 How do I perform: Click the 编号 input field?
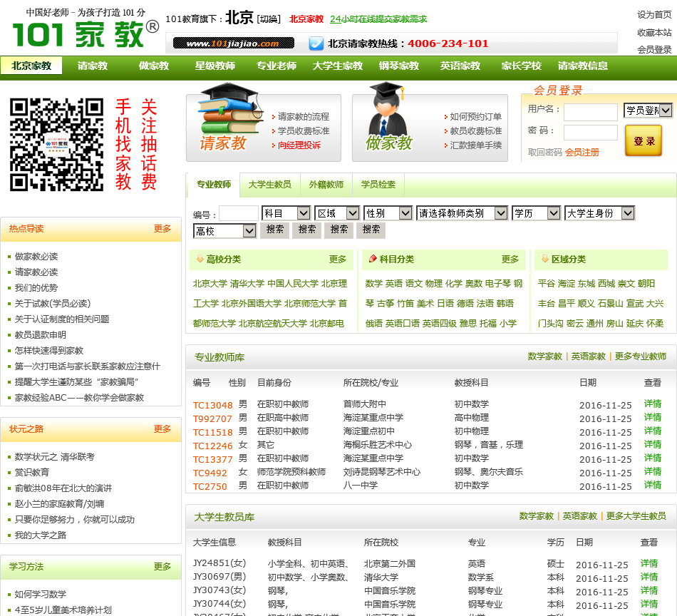point(239,215)
